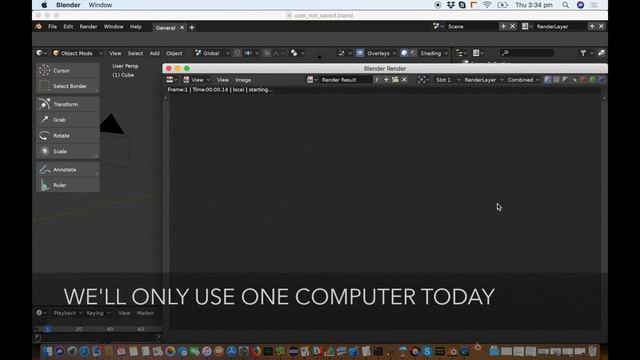Viewport: 640px width, 360px height.
Task: Open image editor type dropdown in Render window
Action: (x=171, y=80)
